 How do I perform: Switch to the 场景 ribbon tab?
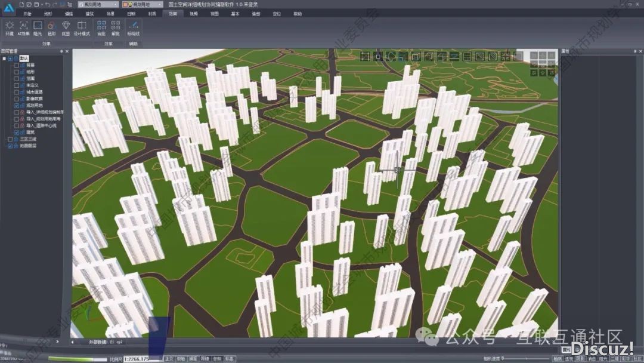[x=110, y=14]
